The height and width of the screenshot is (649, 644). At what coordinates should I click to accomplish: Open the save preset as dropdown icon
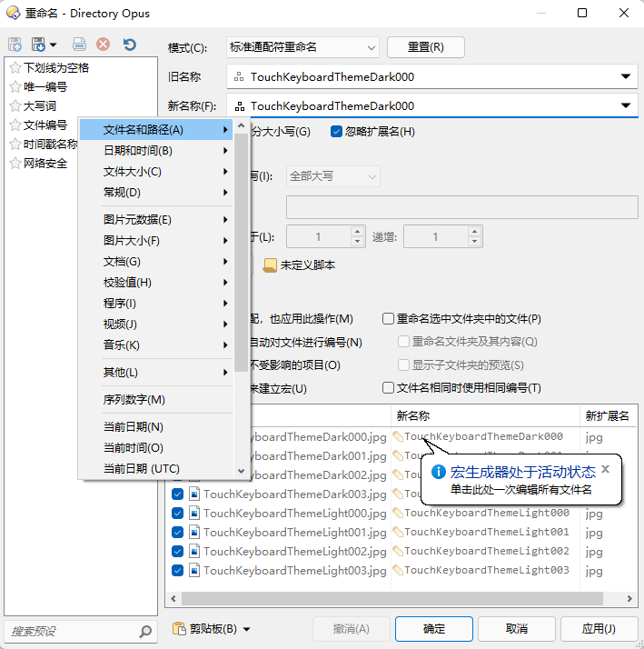tap(45, 45)
